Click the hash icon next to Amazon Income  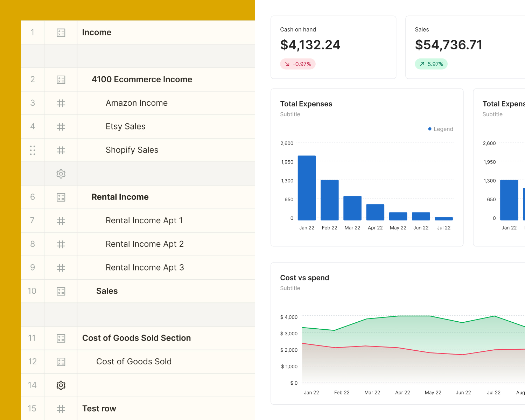[x=61, y=103]
